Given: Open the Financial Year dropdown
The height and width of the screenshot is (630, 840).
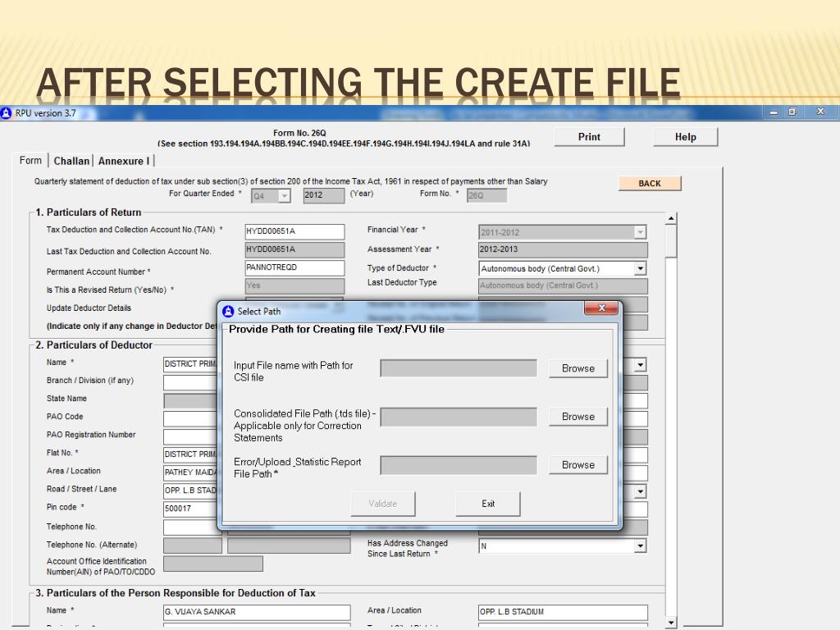Looking at the screenshot, I should pyautogui.click(x=640, y=233).
